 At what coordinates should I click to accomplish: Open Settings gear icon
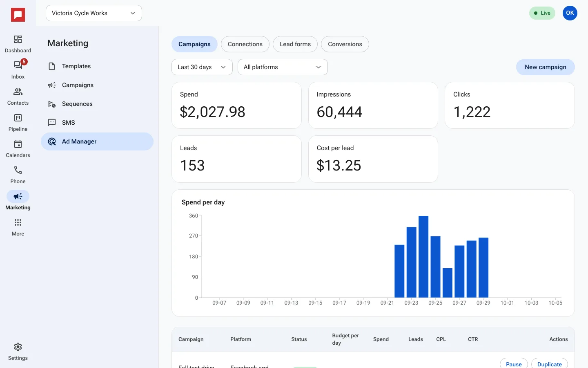18,347
